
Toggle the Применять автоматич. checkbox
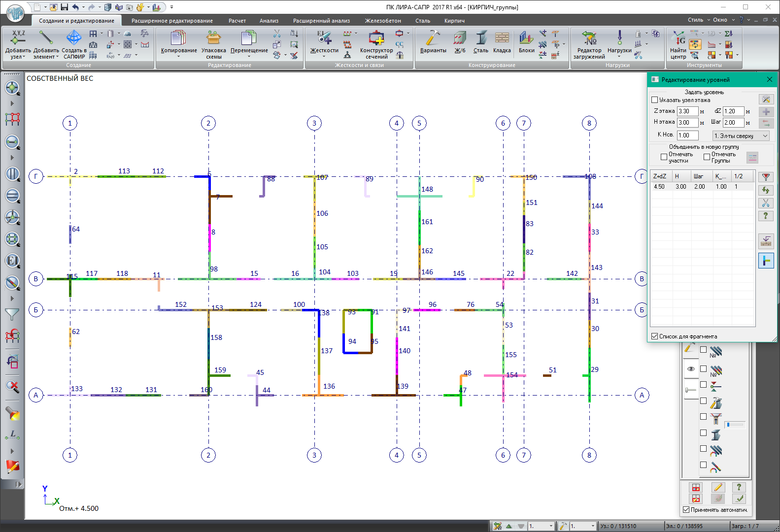(686, 510)
